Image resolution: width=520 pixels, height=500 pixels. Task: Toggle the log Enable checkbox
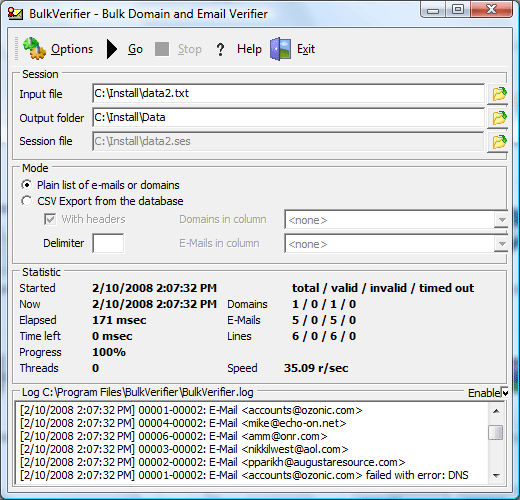505,393
